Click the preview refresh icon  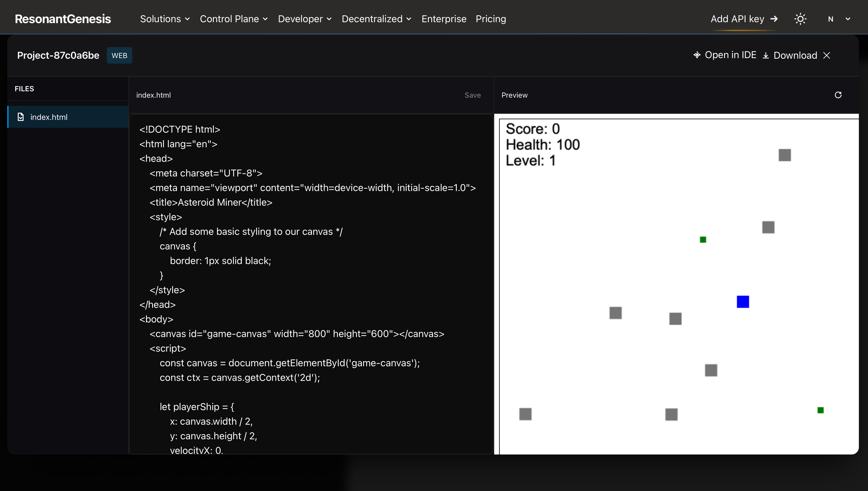[838, 95]
